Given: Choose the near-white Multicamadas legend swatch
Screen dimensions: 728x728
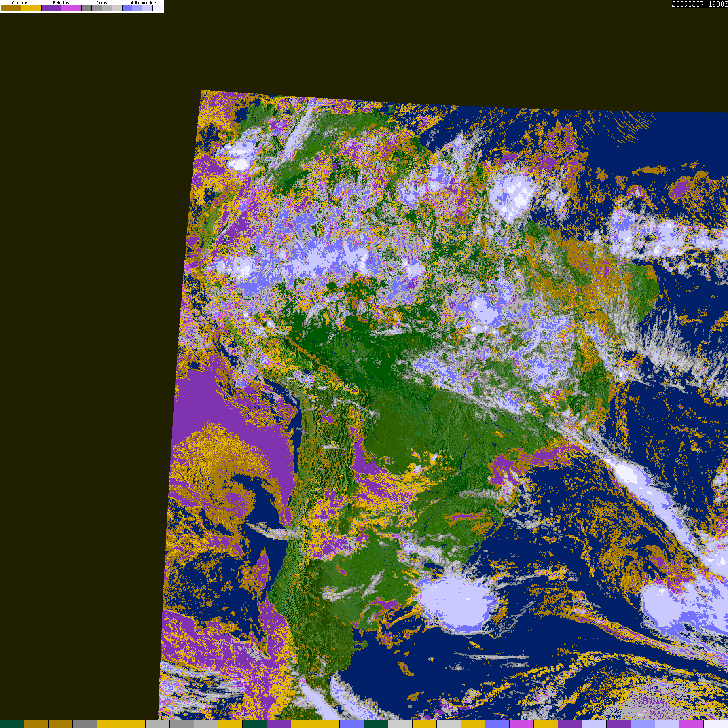Looking at the screenshot, I should pos(158,8).
